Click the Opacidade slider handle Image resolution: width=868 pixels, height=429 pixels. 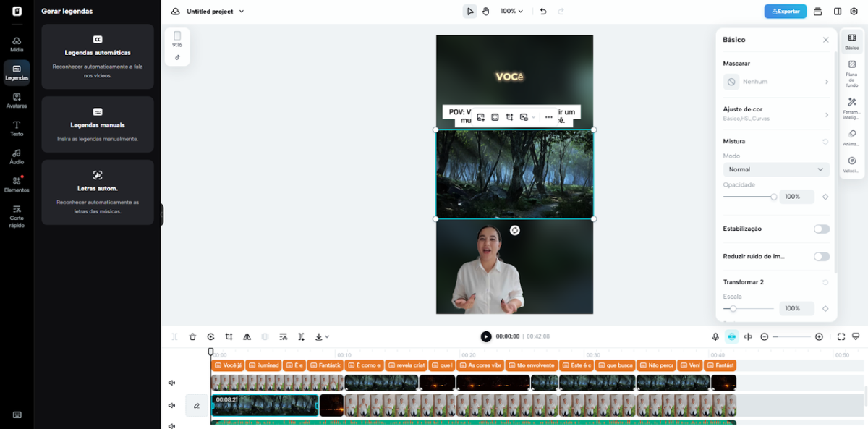[773, 197]
